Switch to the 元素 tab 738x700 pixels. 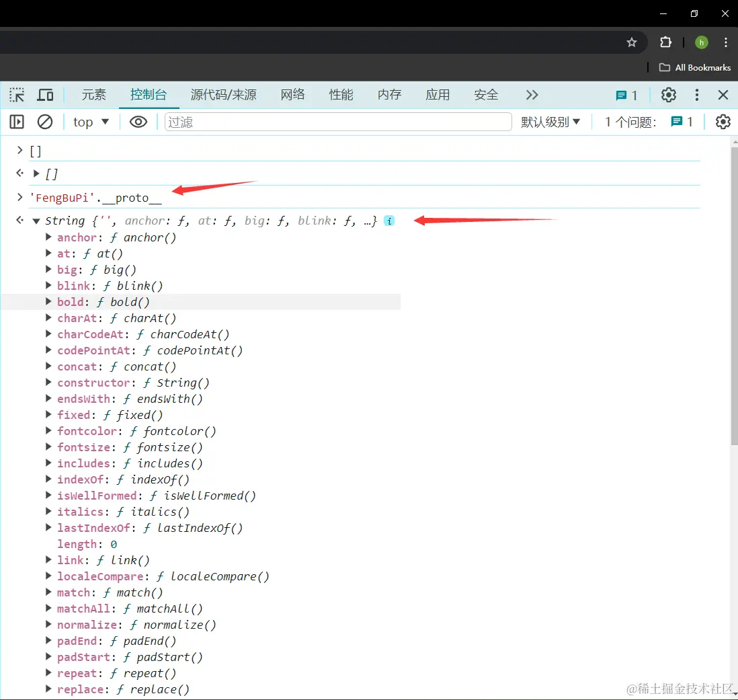pyautogui.click(x=93, y=95)
